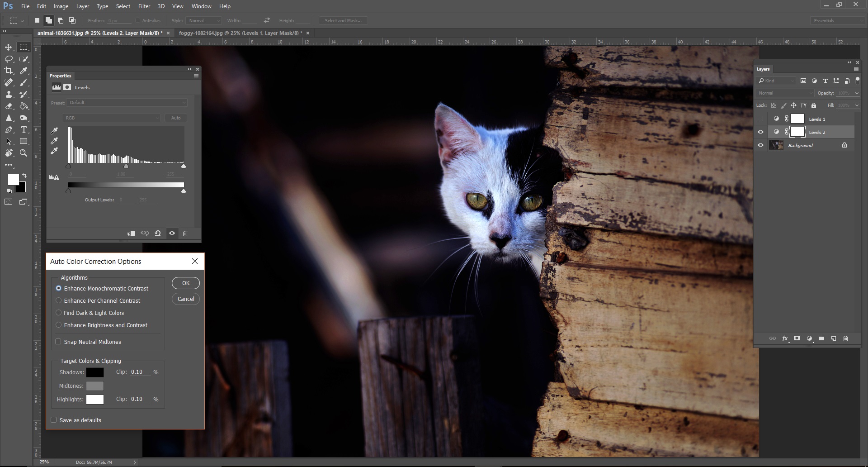The width and height of the screenshot is (868, 467).
Task: Open the Preset dropdown in Levels properties
Action: coord(127,103)
